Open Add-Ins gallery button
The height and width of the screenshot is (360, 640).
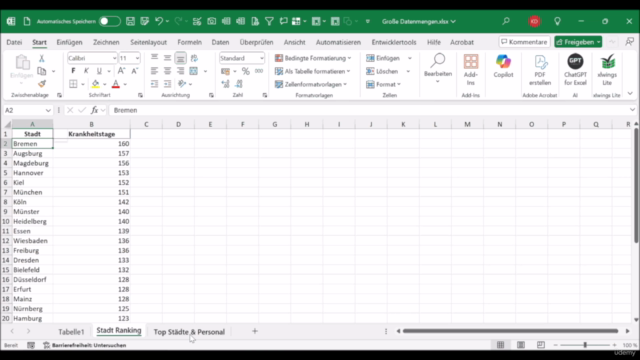[x=471, y=70]
